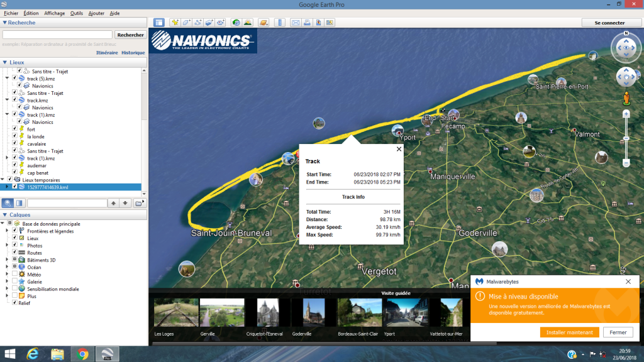The height and width of the screenshot is (362, 644).
Task: Open the Yport guided tour thumbnail
Action: click(x=406, y=313)
